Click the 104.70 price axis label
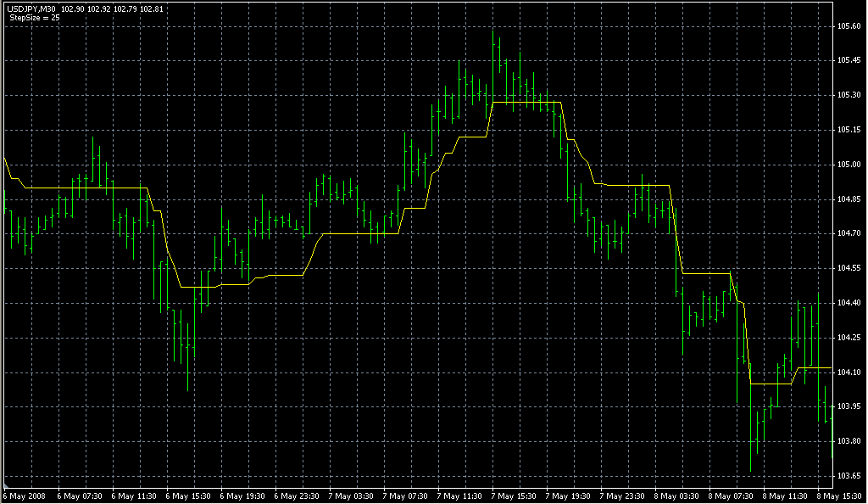868x504 pixels. point(849,233)
